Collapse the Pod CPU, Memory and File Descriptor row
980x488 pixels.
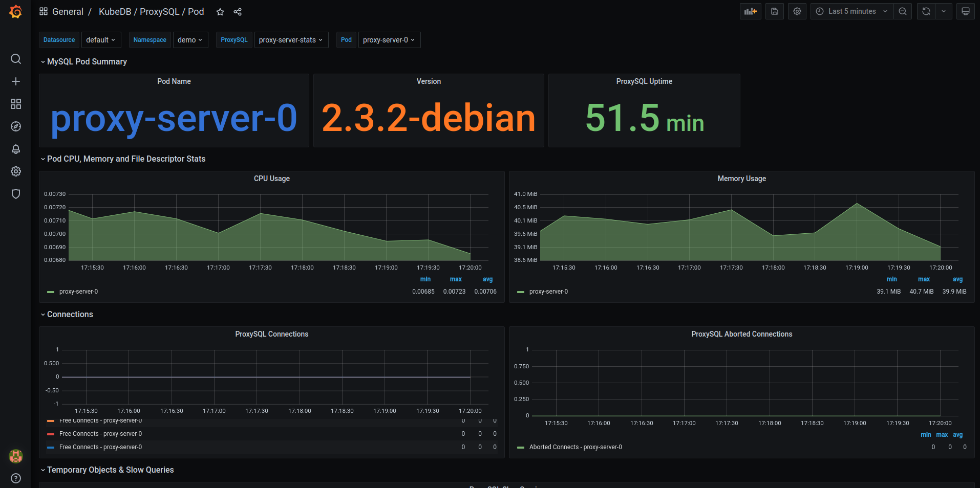coord(123,159)
